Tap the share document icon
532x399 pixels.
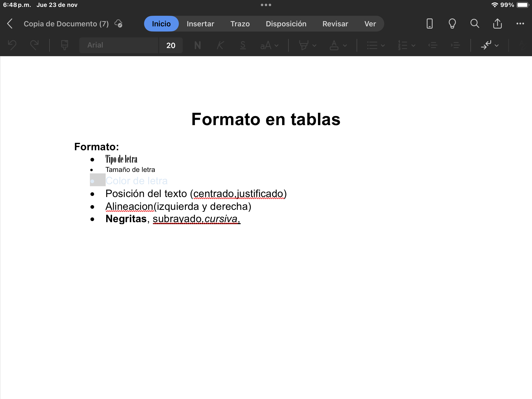pyautogui.click(x=497, y=24)
